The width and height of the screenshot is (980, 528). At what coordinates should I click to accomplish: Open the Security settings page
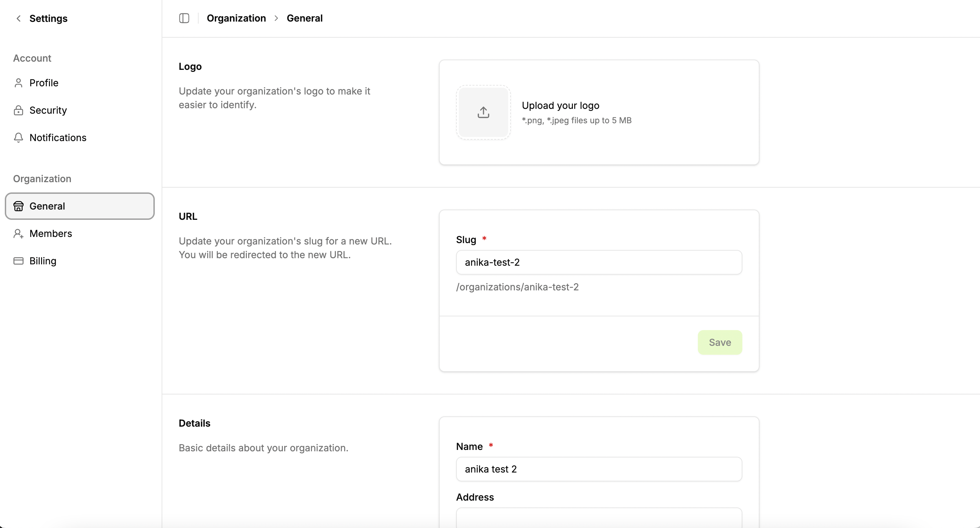48,110
